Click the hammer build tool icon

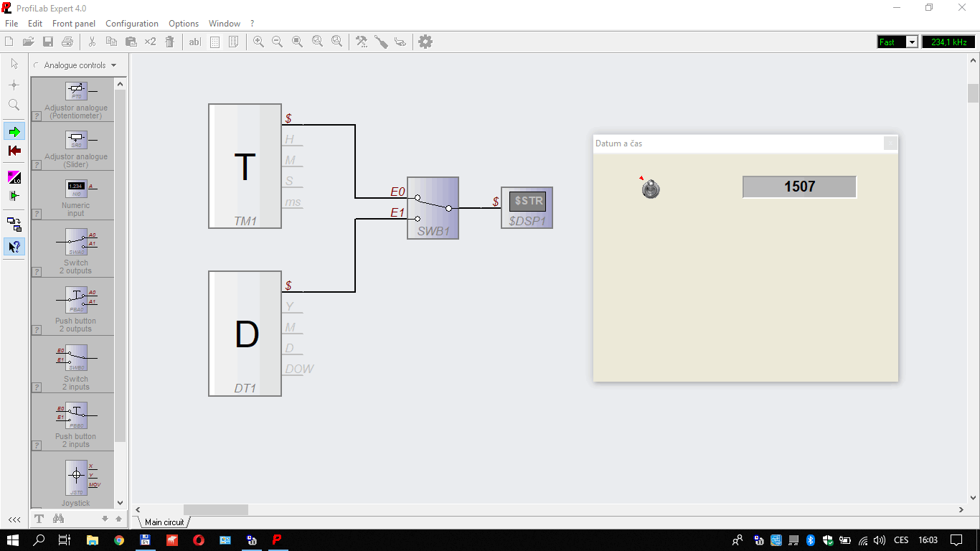[x=362, y=42]
